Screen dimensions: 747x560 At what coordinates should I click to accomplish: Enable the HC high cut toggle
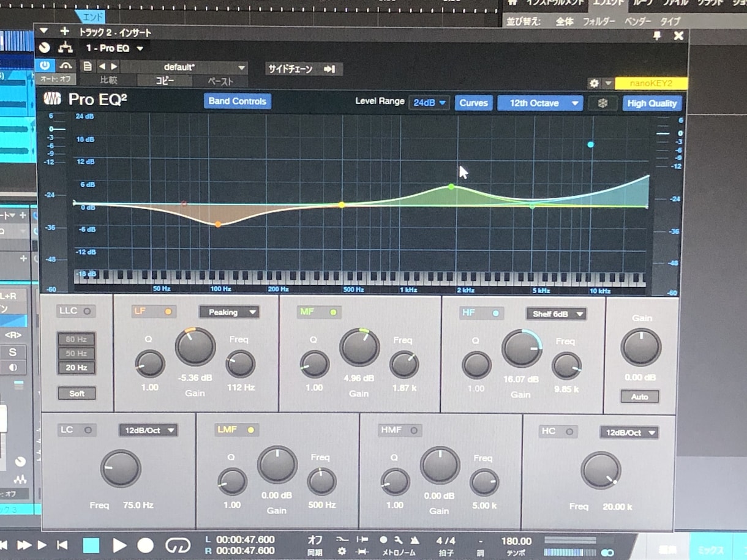click(570, 431)
